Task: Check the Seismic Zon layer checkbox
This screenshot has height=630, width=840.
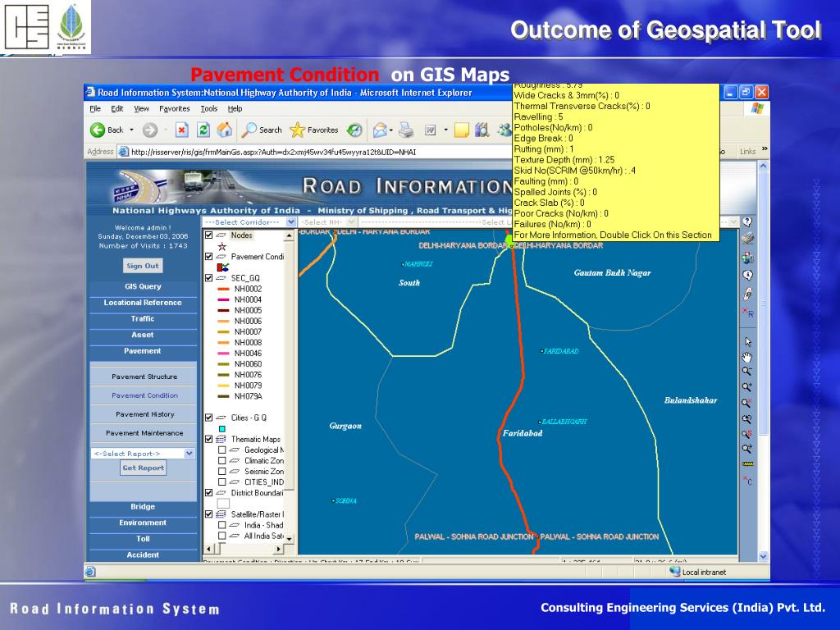Action: coord(221,472)
